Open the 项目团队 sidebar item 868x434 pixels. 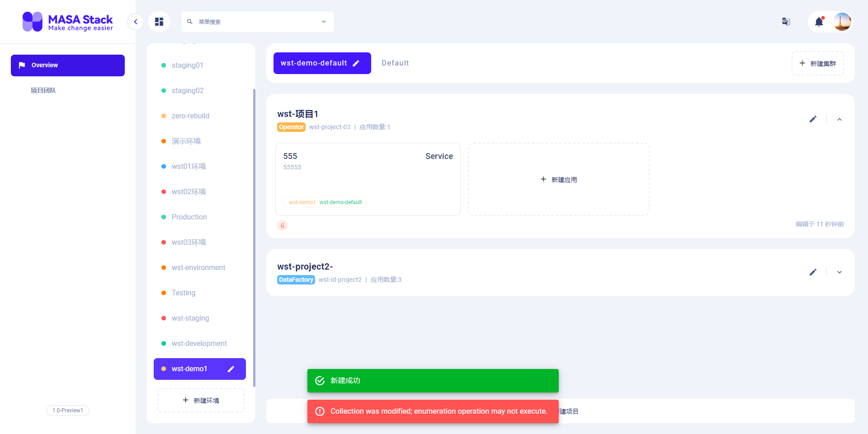point(43,90)
